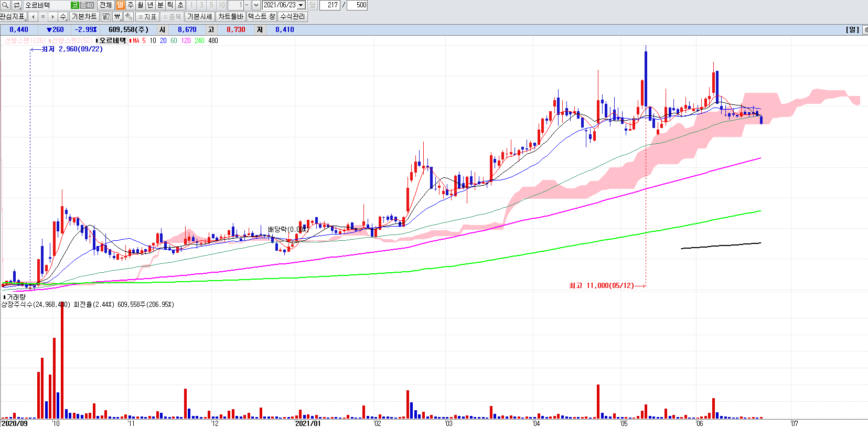Click the [일] label at right
868x427 pixels.
[x=852, y=30]
